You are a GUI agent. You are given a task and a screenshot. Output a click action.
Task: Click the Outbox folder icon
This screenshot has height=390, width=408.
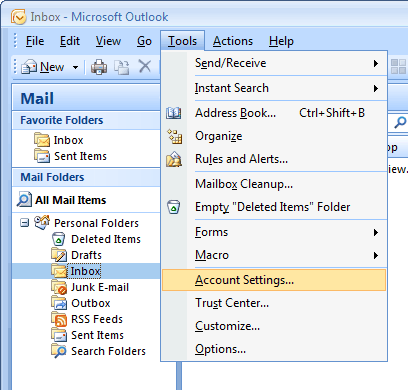coord(59,303)
